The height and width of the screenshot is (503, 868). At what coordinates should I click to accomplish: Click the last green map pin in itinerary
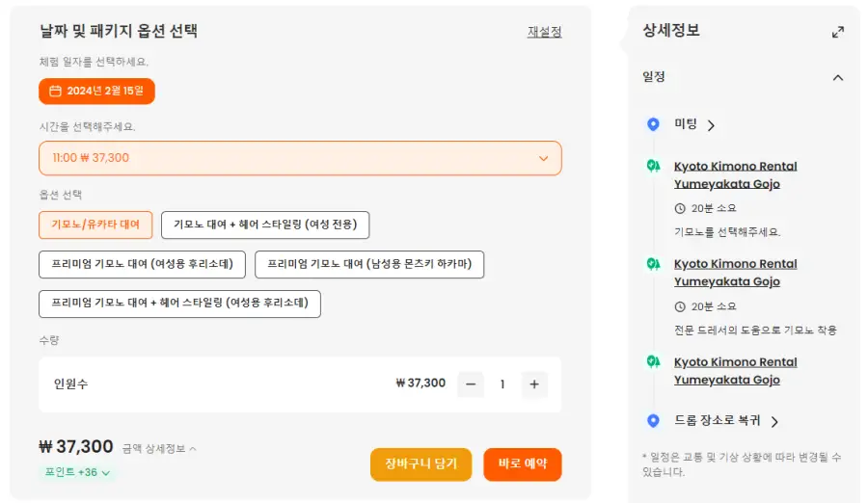click(653, 361)
